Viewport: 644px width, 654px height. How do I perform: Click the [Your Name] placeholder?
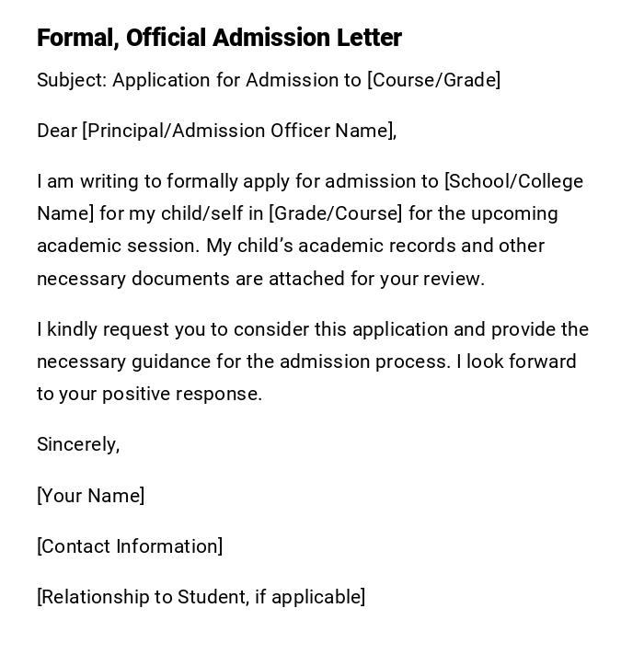click(x=90, y=496)
